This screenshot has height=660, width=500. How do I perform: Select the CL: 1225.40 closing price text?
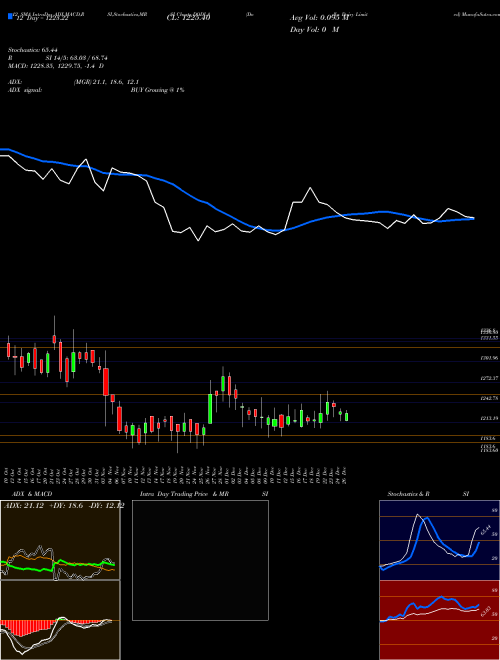(x=188, y=18)
